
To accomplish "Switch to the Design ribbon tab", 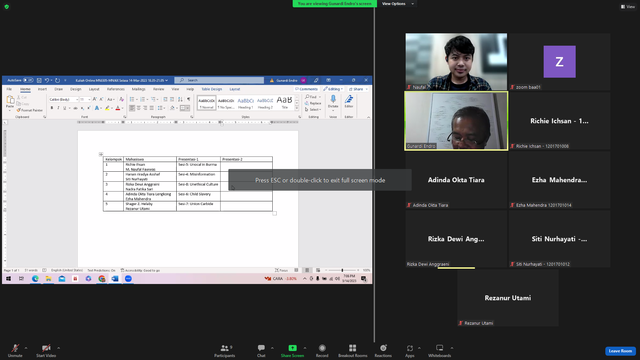I will click(x=76, y=89).
